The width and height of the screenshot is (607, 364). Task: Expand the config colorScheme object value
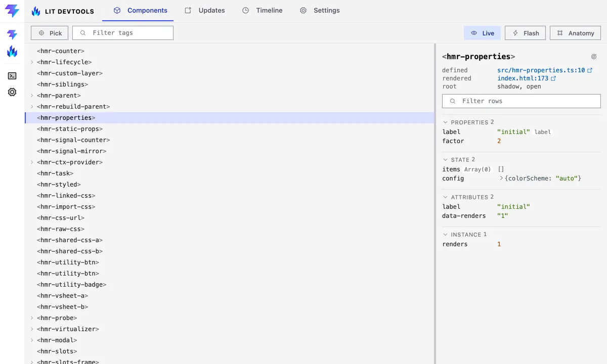click(501, 178)
